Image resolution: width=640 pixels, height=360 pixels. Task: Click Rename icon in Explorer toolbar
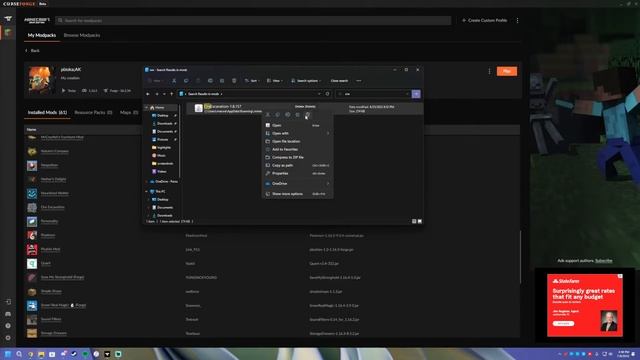click(210, 81)
